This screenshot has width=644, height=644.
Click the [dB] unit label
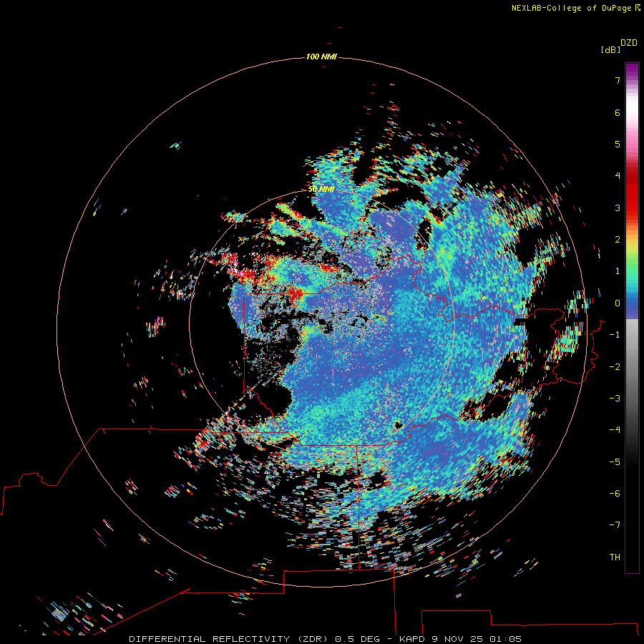[x=610, y=49]
